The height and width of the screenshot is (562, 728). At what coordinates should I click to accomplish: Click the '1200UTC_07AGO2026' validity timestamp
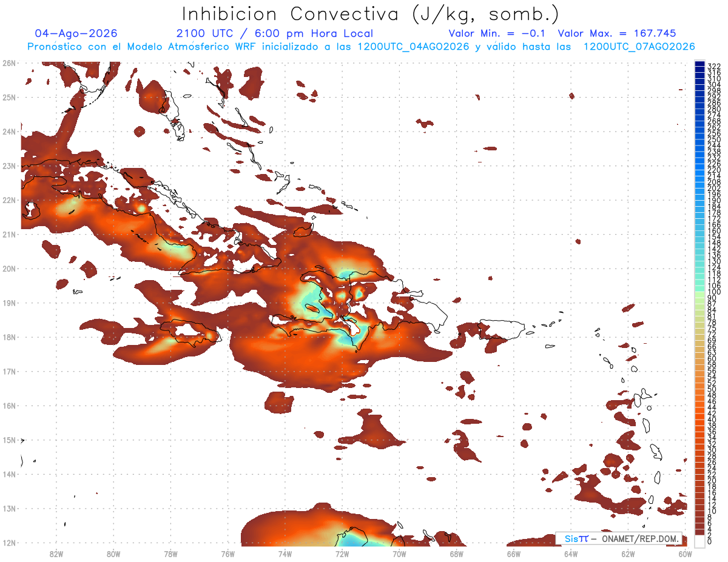coord(639,47)
